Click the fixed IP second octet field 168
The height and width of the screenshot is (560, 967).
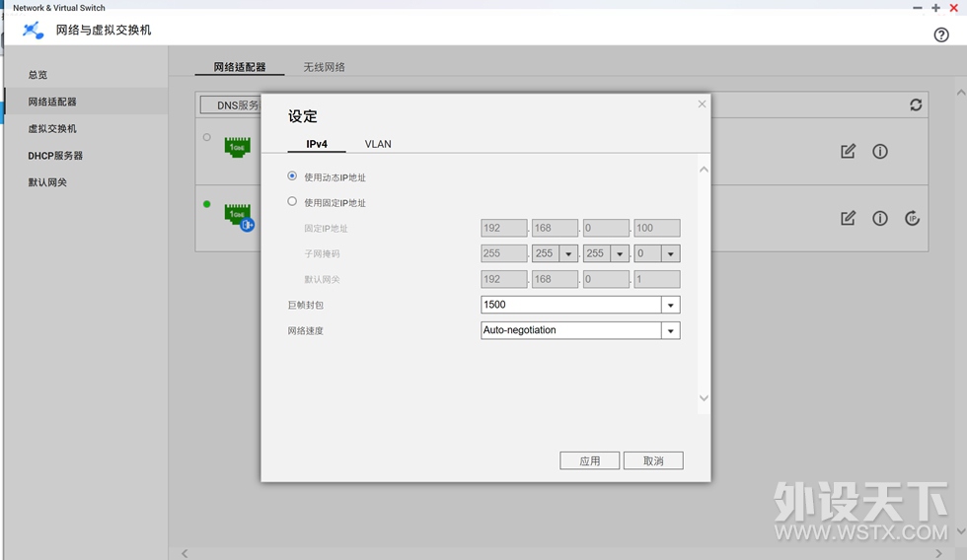(x=555, y=228)
